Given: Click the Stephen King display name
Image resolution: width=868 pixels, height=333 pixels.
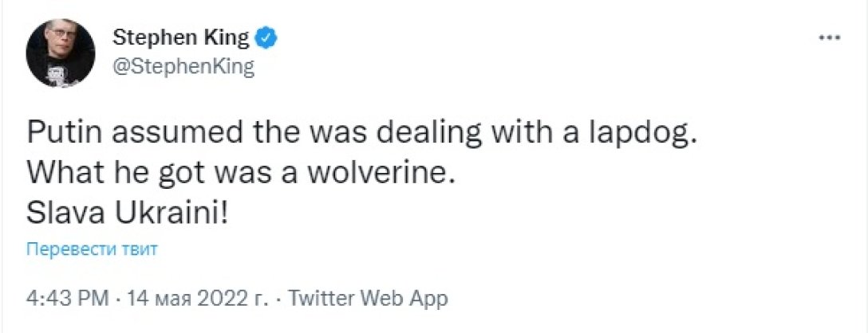Looking at the screenshot, I should (181, 37).
